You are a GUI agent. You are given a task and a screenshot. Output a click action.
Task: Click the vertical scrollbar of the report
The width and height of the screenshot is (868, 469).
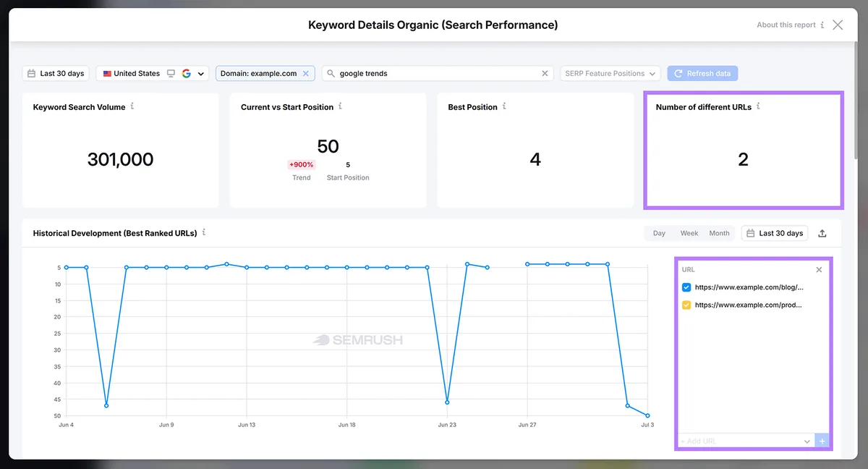point(855,101)
